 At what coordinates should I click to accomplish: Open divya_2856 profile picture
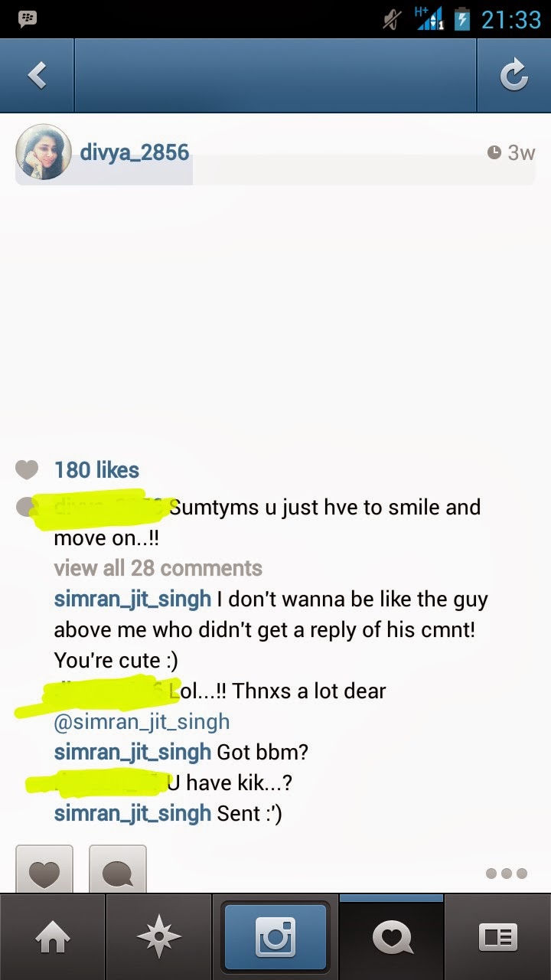[44, 152]
